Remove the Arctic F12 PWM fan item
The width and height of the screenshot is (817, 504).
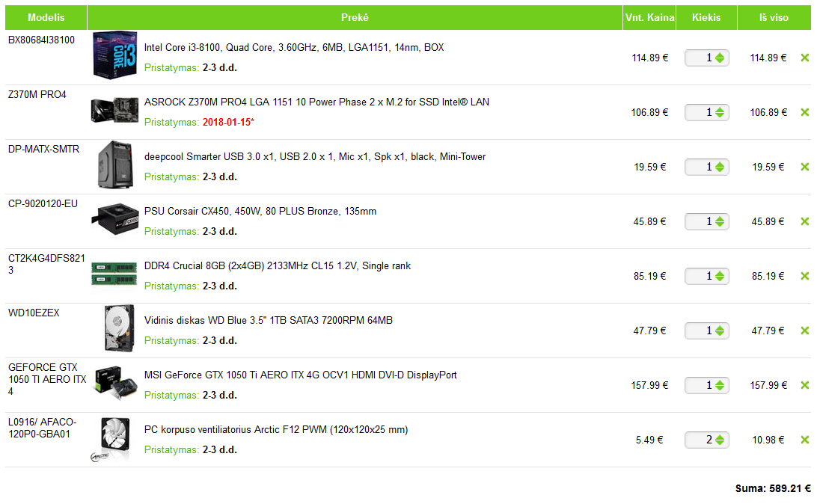[805, 440]
